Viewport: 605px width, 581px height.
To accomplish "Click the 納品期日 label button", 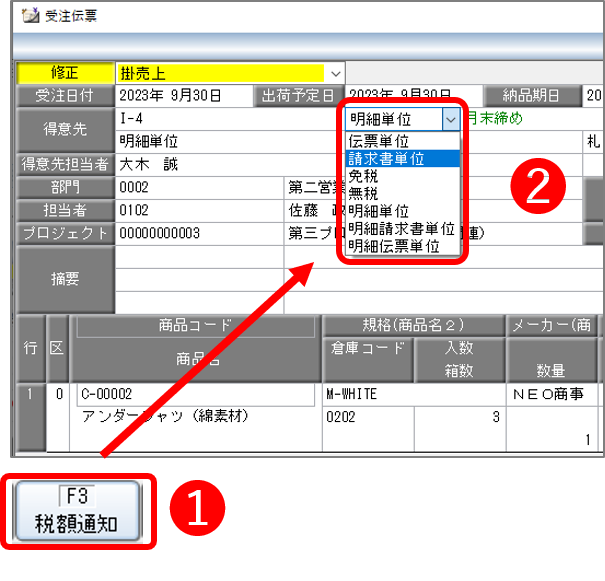I will (x=531, y=96).
